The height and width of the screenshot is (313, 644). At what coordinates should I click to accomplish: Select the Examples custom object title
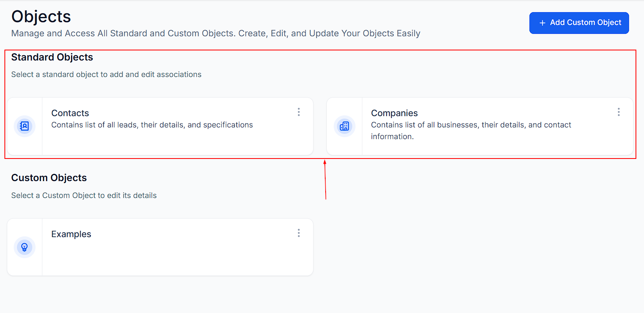click(x=71, y=234)
